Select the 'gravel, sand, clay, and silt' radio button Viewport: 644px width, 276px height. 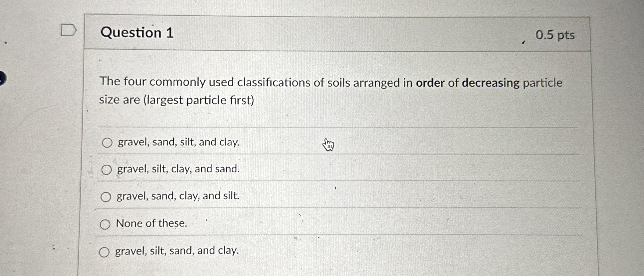pos(106,197)
